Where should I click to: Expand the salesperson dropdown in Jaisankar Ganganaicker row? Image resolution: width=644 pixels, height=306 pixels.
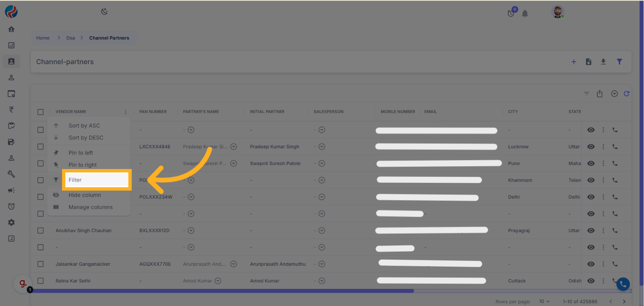point(322,264)
